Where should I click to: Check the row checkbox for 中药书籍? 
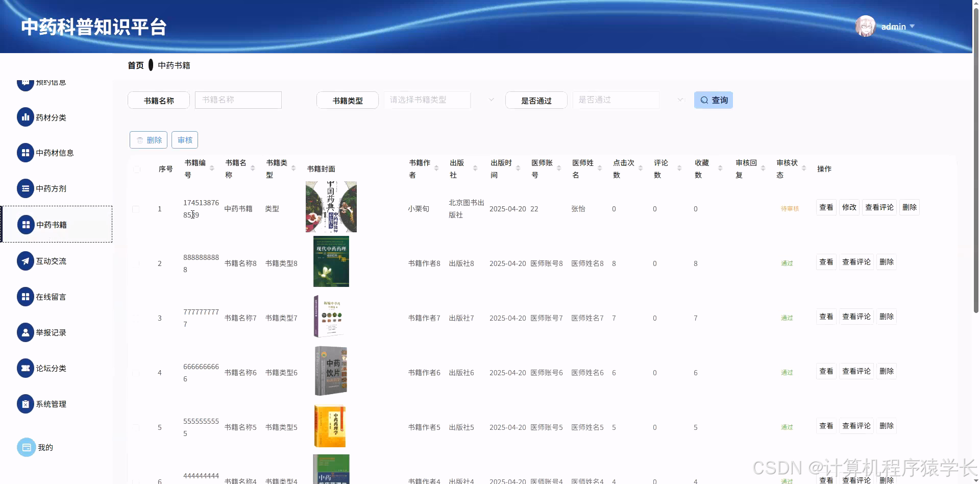tap(136, 209)
